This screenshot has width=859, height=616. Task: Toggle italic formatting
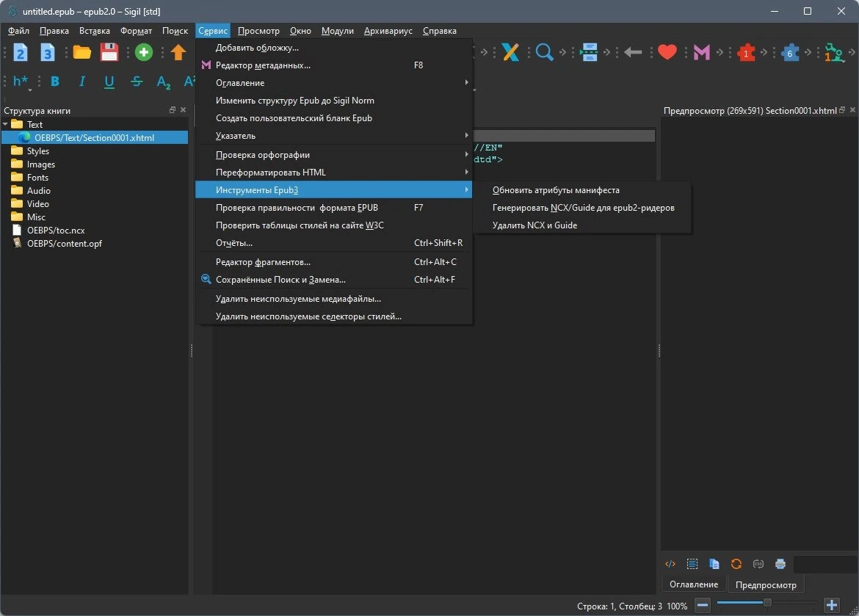[82, 81]
